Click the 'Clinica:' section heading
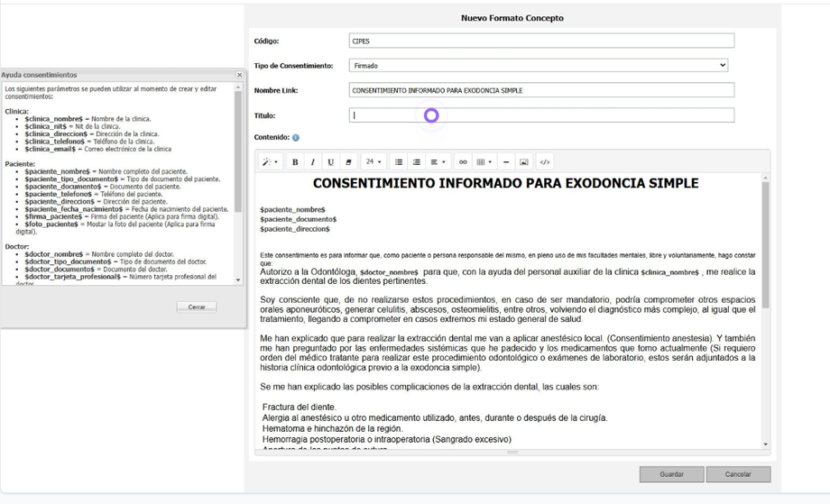 click(16, 112)
